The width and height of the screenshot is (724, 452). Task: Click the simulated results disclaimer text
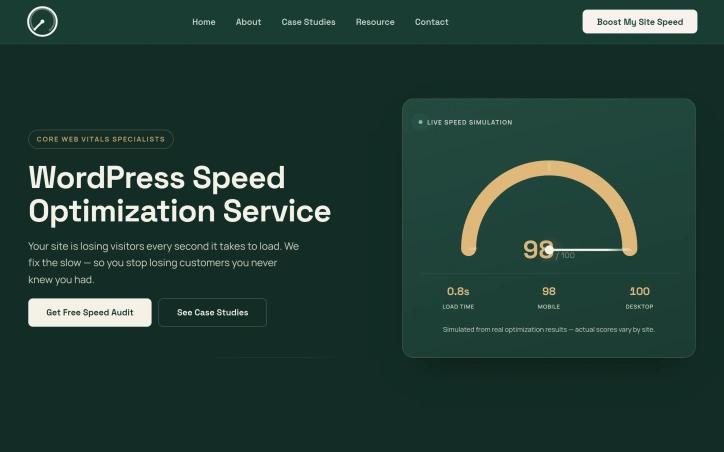549,330
